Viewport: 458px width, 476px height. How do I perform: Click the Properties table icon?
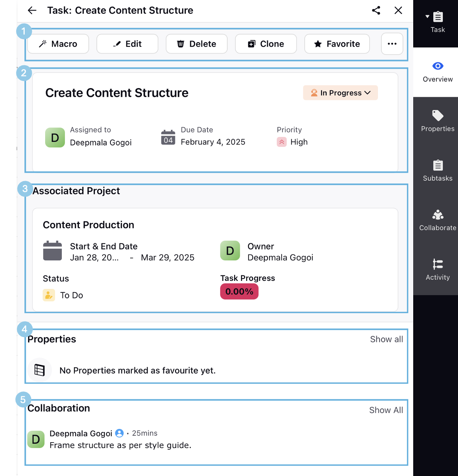tap(39, 370)
